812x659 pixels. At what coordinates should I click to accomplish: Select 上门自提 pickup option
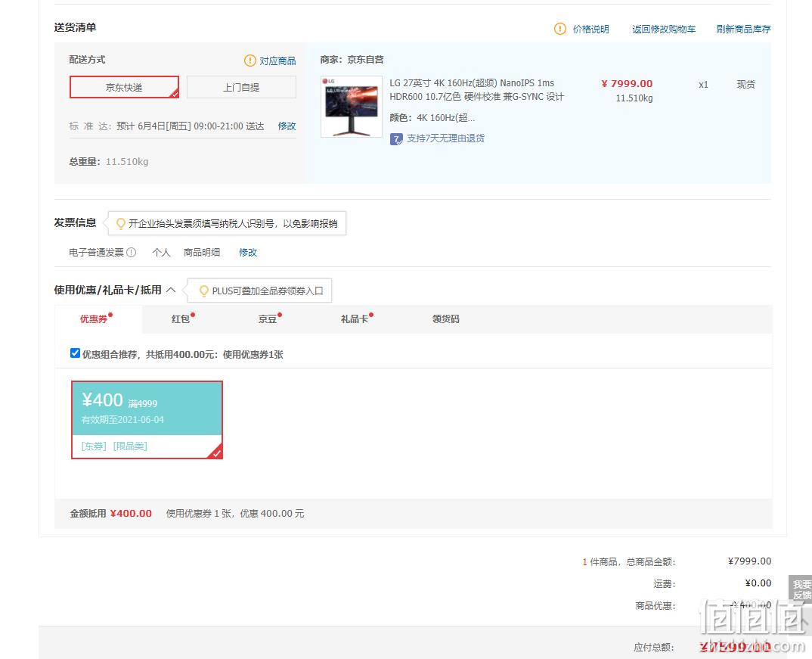[241, 87]
